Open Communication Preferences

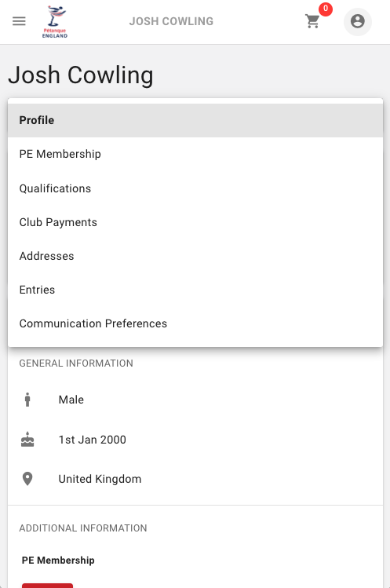coord(195,323)
